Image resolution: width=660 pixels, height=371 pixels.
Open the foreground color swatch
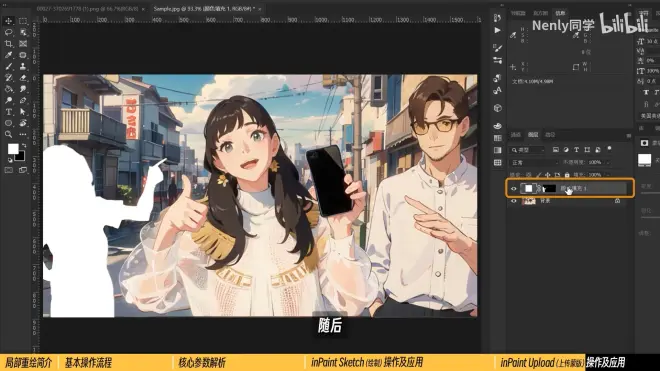point(13,149)
